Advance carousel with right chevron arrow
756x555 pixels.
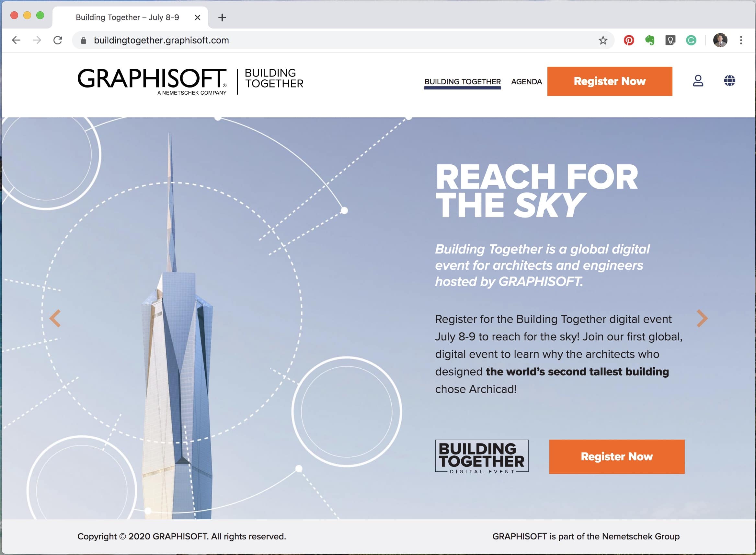(702, 318)
